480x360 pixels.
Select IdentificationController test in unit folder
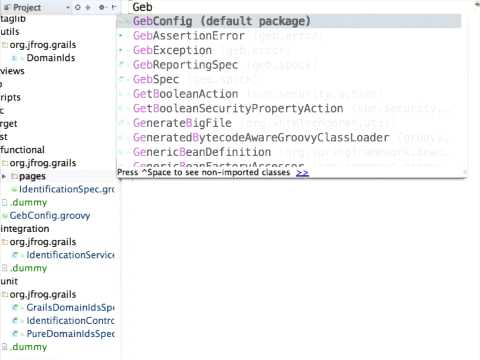pyautogui.click(x=70, y=321)
